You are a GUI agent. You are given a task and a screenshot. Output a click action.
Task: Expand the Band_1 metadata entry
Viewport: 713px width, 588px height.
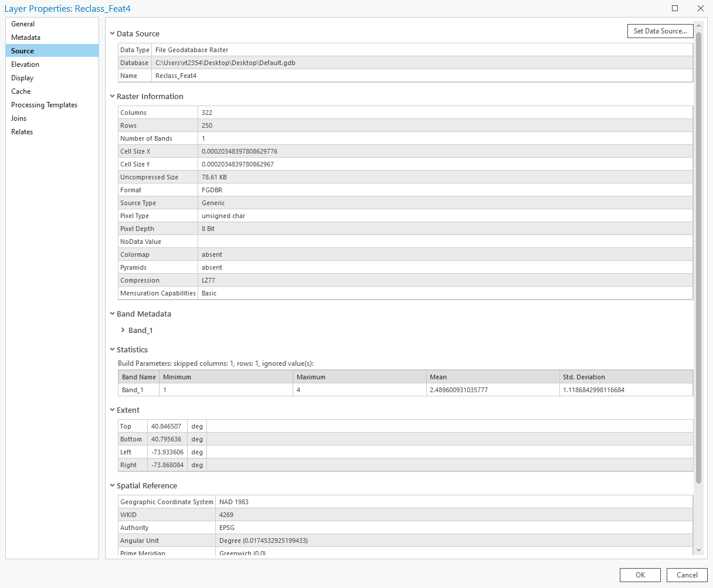point(123,330)
